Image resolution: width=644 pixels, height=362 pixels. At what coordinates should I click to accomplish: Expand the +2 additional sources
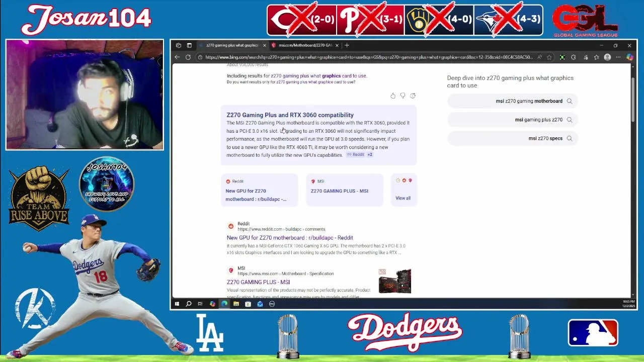[370, 155]
